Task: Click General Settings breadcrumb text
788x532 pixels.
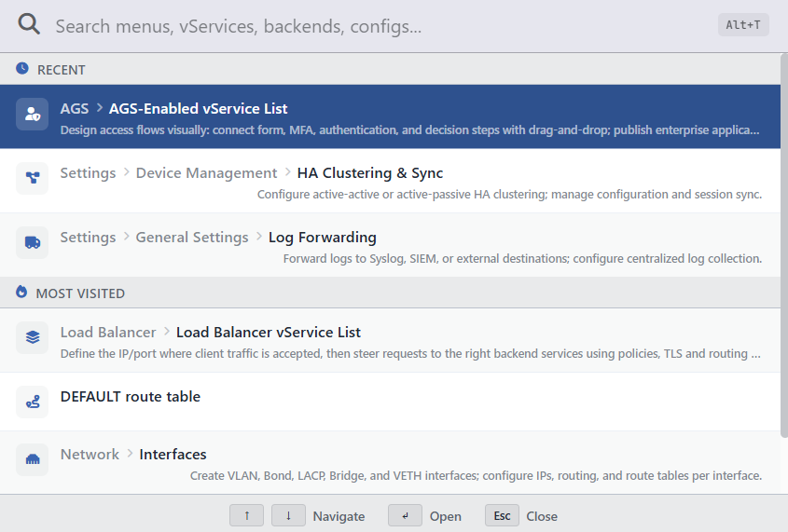Action: coord(192,237)
